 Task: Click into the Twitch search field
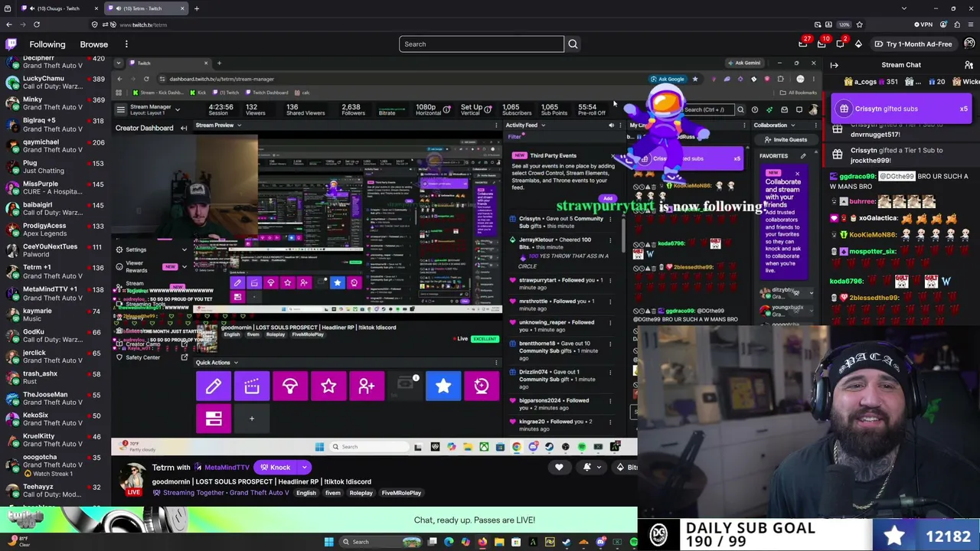[x=482, y=44]
